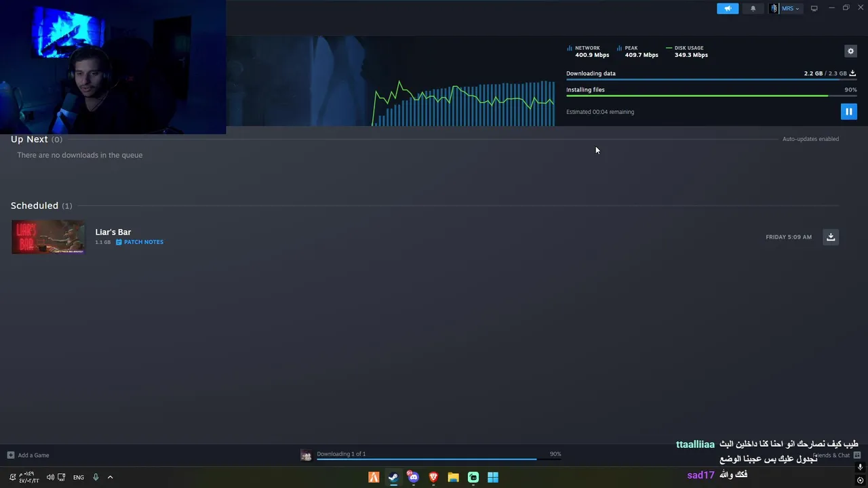Click the 400.9 Mbps network value
This screenshot has height=488, width=868.
pos(592,55)
